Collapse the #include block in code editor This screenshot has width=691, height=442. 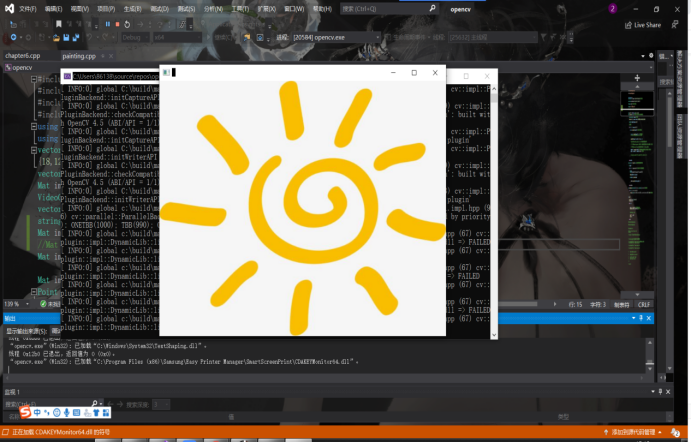tap(33, 79)
